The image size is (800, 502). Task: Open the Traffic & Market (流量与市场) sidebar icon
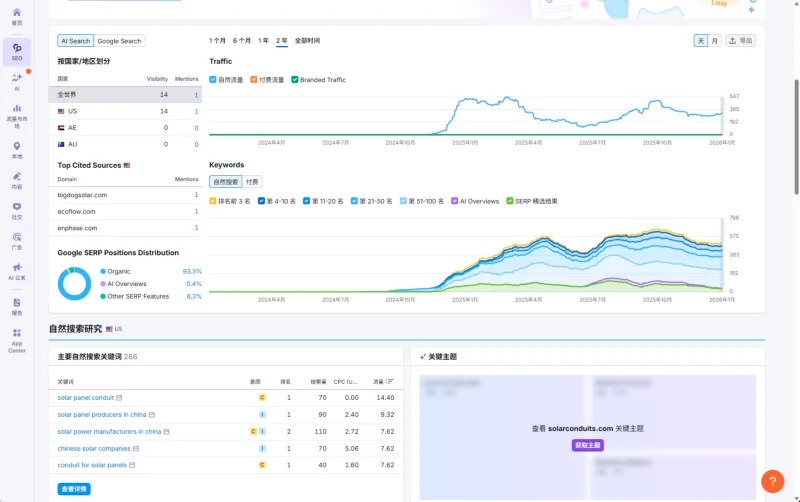coord(17,116)
